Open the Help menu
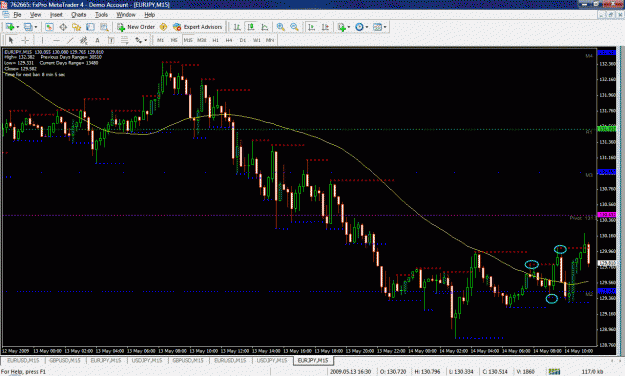 (149, 15)
